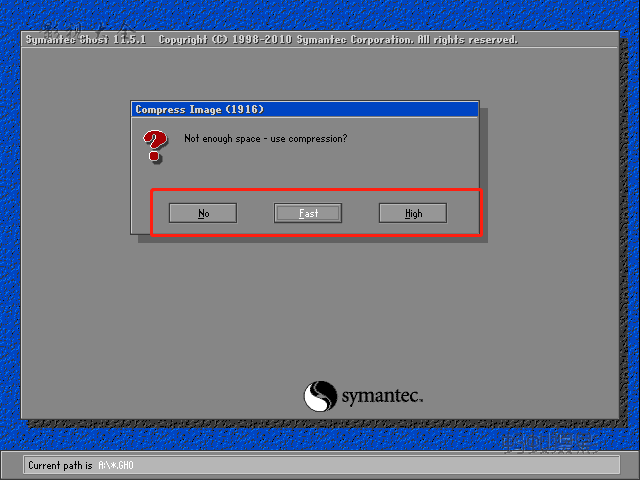Select the Fast compression button

pos(308,213)
